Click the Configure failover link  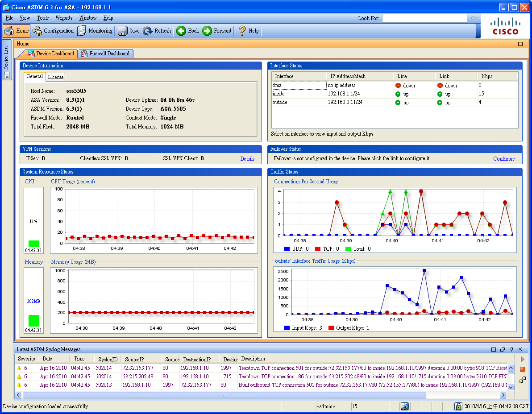pos(504,159)
